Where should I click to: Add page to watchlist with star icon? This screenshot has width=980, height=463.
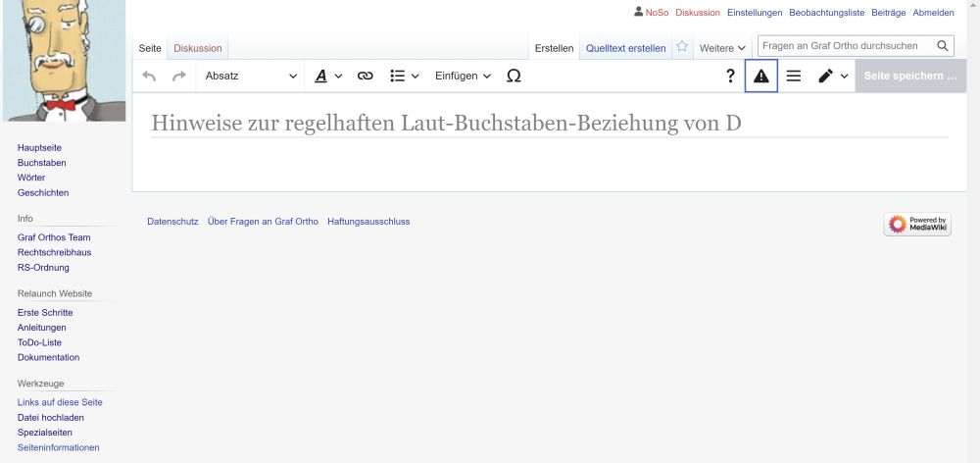pyautogui.click(x=682, y=46)
